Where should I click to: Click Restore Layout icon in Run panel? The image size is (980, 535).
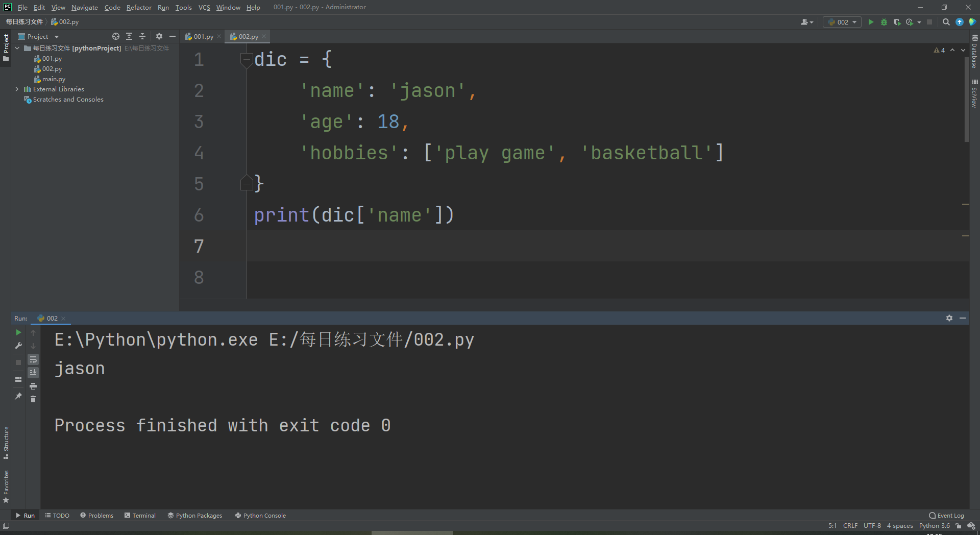[x=18, y=379]
